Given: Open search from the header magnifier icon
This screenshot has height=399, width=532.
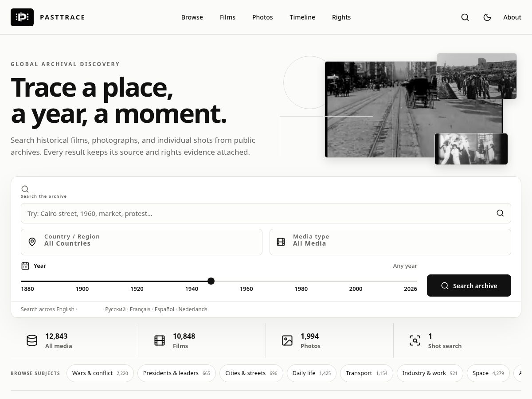Looking at the screenshot, I should (x=465, y=17).
